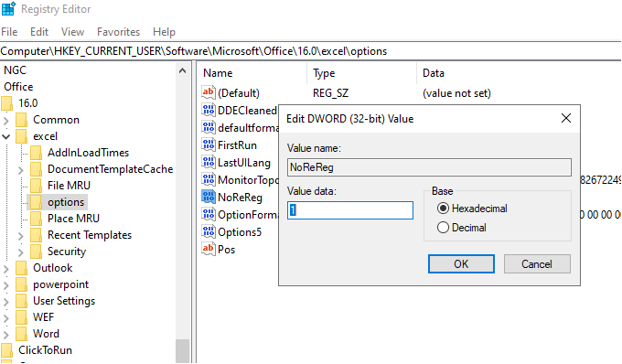Image resolution: width=622 pixels, height=364 pixels.
Task: Expand the Outlook key
Action: pos(6,269)
